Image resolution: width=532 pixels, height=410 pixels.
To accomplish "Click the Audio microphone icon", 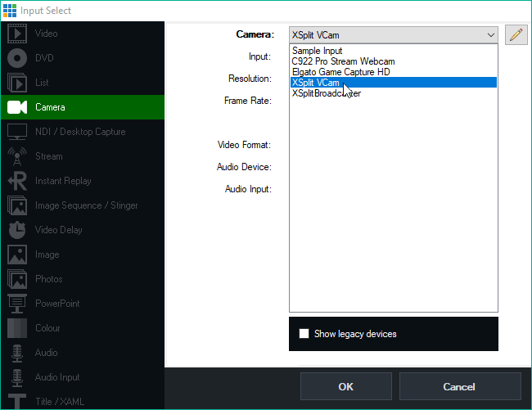I will [17, 353].
